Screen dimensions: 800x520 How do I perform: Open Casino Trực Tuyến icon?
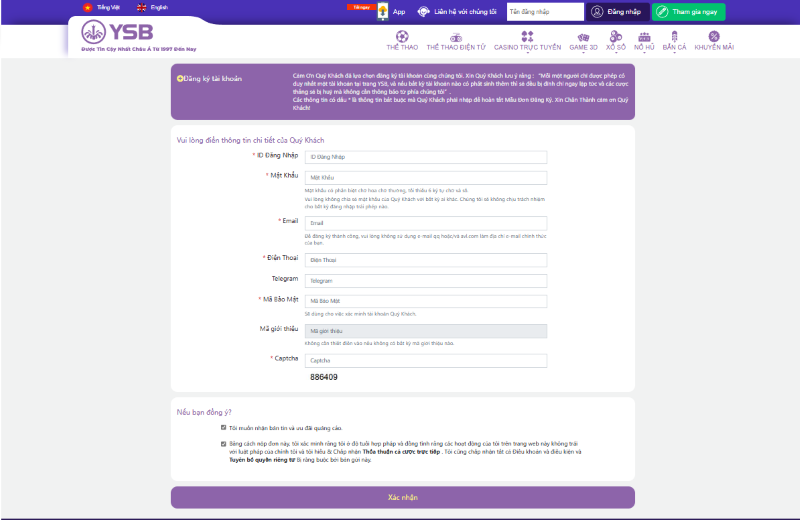[x=527, y=36]
